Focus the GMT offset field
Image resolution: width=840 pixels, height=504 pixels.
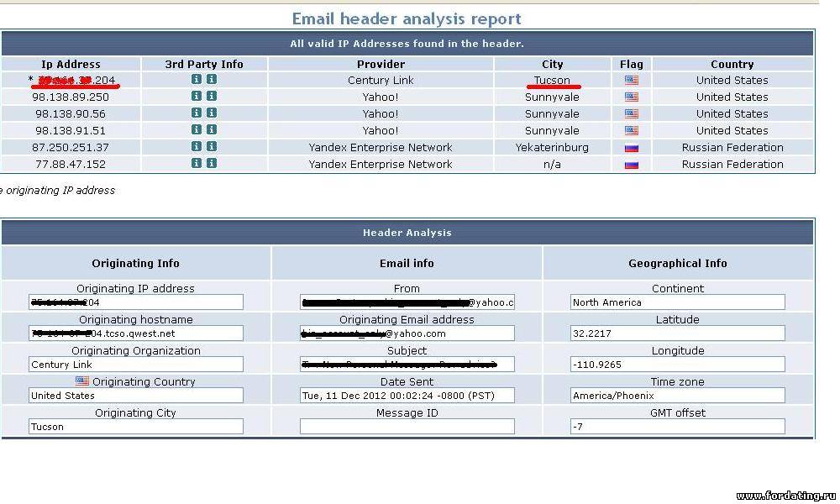click(677, 427)
